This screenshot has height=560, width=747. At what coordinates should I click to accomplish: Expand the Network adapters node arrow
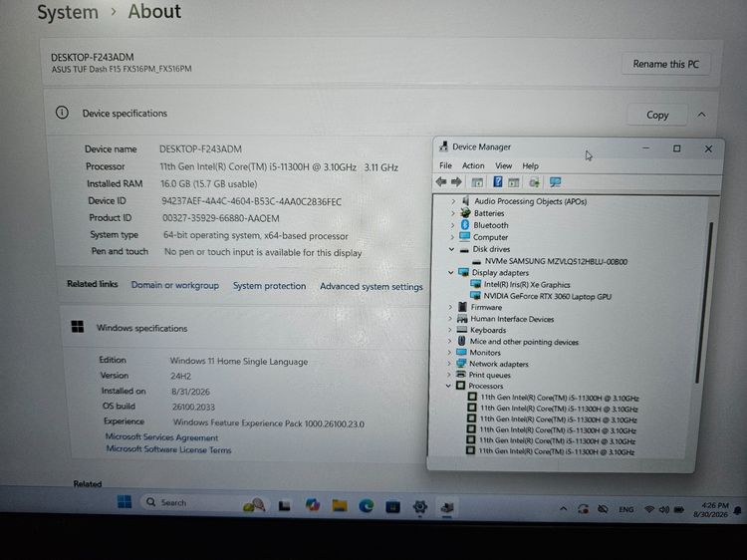pyautogui.click(x=449, y=364)
